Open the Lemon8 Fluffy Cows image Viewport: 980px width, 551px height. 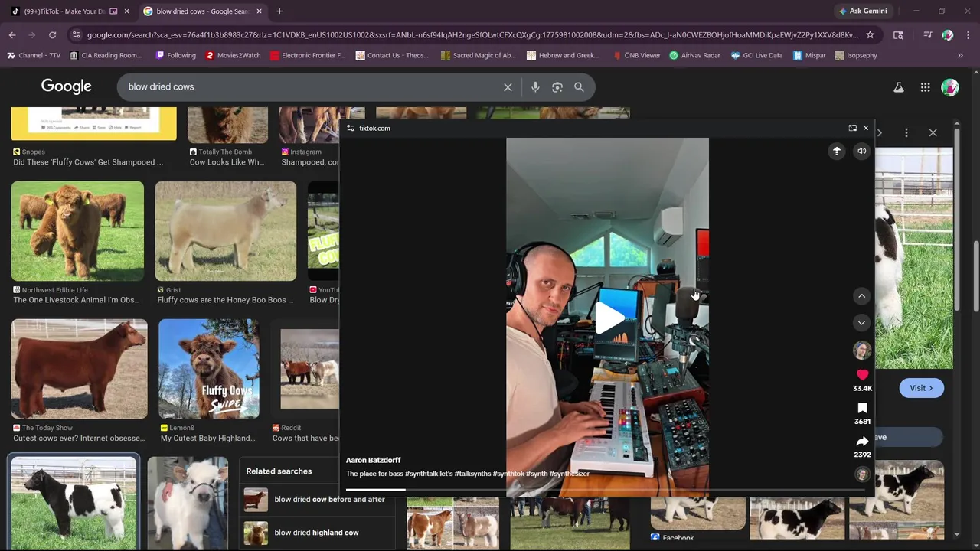209,369
